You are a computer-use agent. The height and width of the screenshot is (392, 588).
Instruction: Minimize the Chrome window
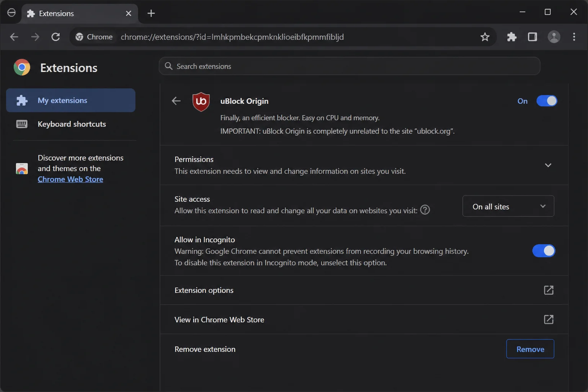[x=523, y=12]
